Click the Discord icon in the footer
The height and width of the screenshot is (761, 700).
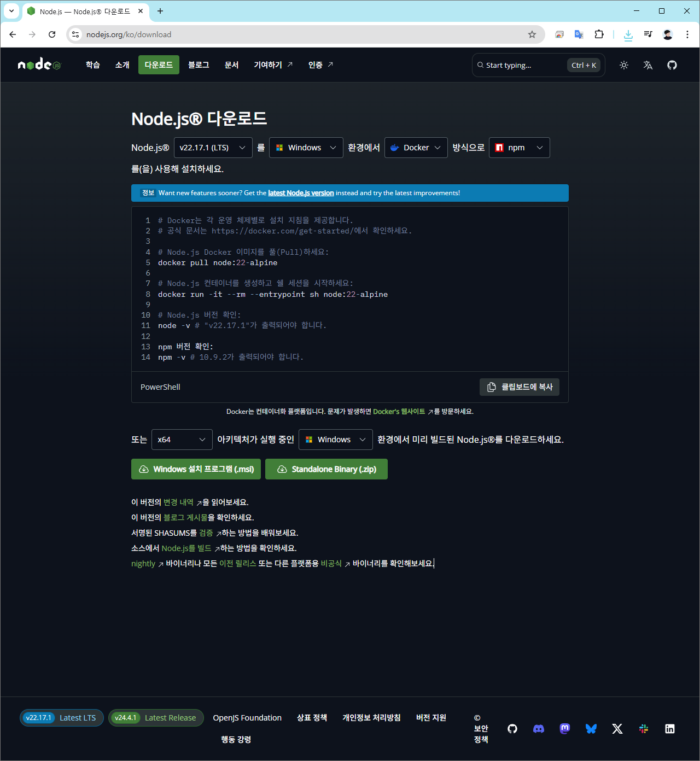[539, 729]
